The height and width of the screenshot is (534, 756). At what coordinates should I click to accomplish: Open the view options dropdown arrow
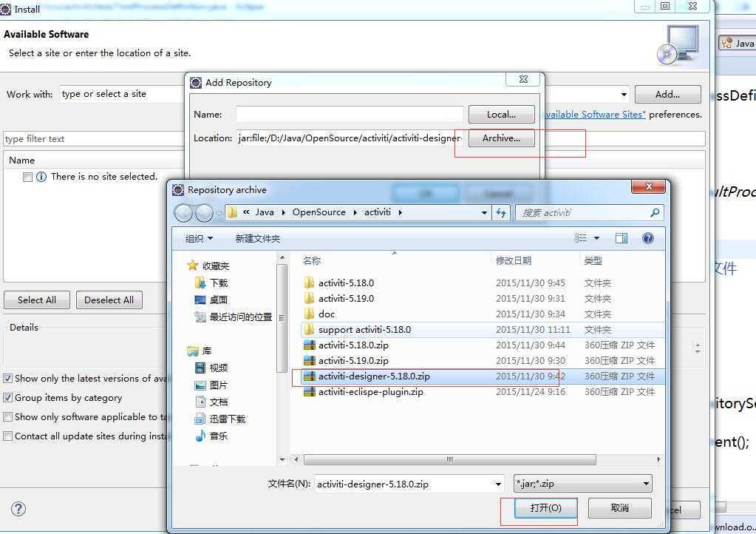(x=596, y=238)
